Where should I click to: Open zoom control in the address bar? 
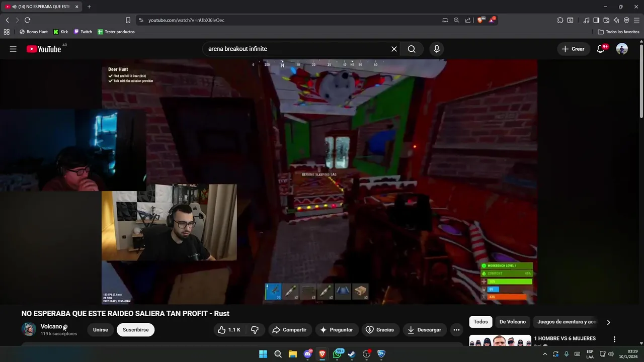(x=456, y=20)
